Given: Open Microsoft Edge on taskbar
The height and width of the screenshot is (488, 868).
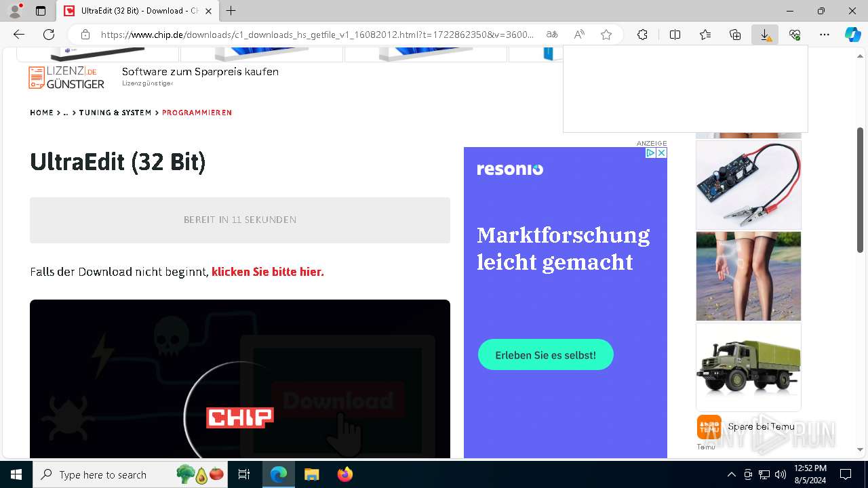Looking at the screenshot, I should (x=279, y=474).
